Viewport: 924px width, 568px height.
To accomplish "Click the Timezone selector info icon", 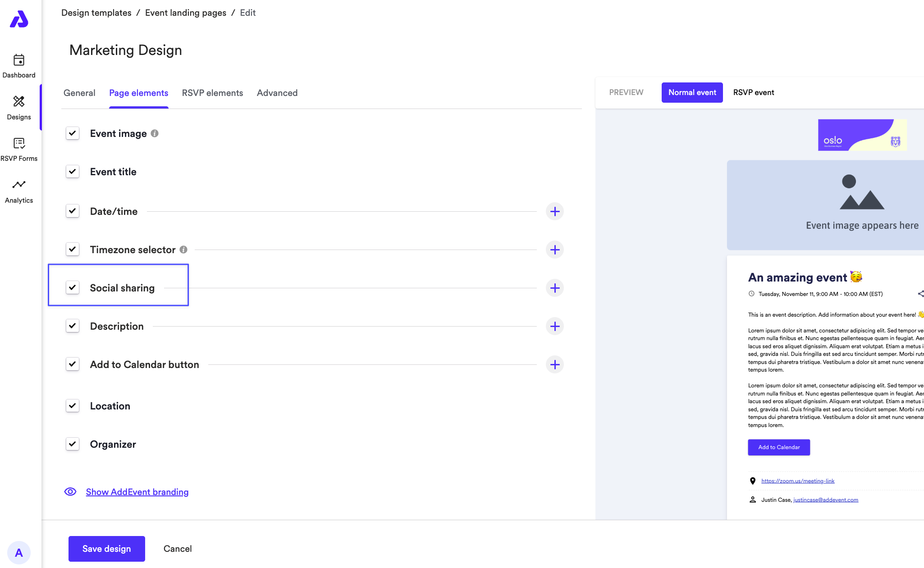I will click(183, 250).
